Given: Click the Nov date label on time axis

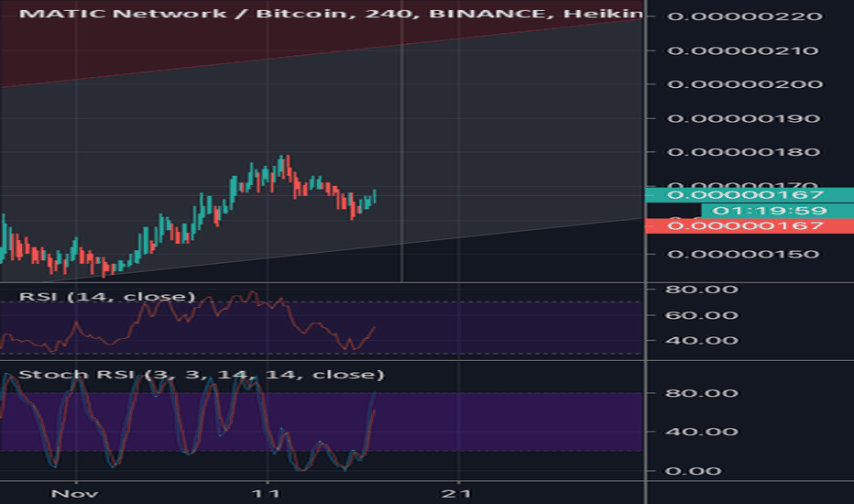Looking at the screenshot, I should (x=74, y=494).
